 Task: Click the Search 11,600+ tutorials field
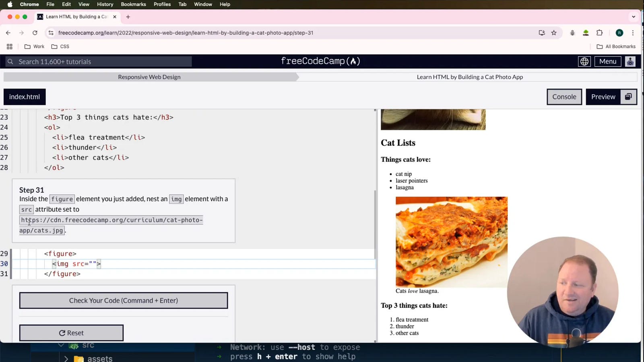[99, 62]
